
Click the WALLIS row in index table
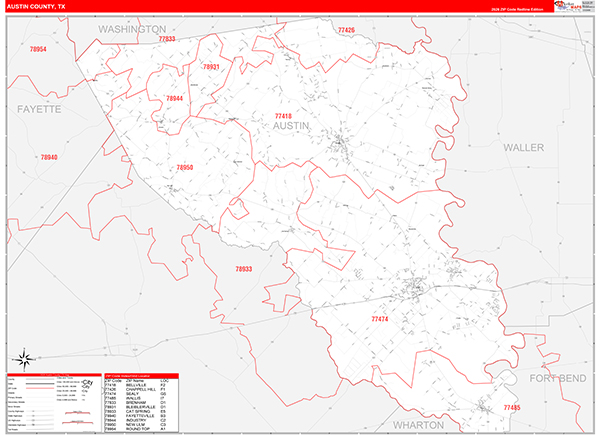pos(142,398)
